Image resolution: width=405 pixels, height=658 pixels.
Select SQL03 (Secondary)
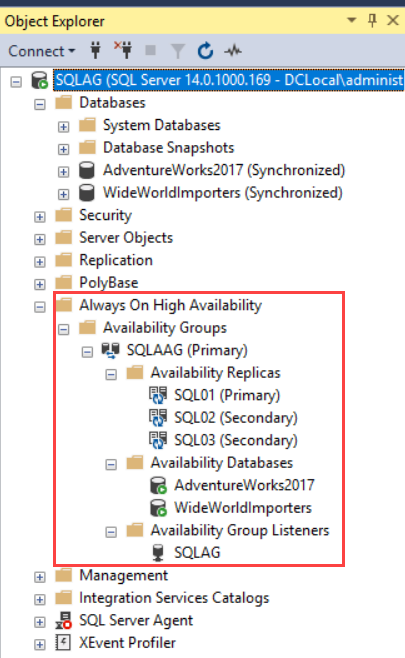pyautogui.click(x=236, y=440)
